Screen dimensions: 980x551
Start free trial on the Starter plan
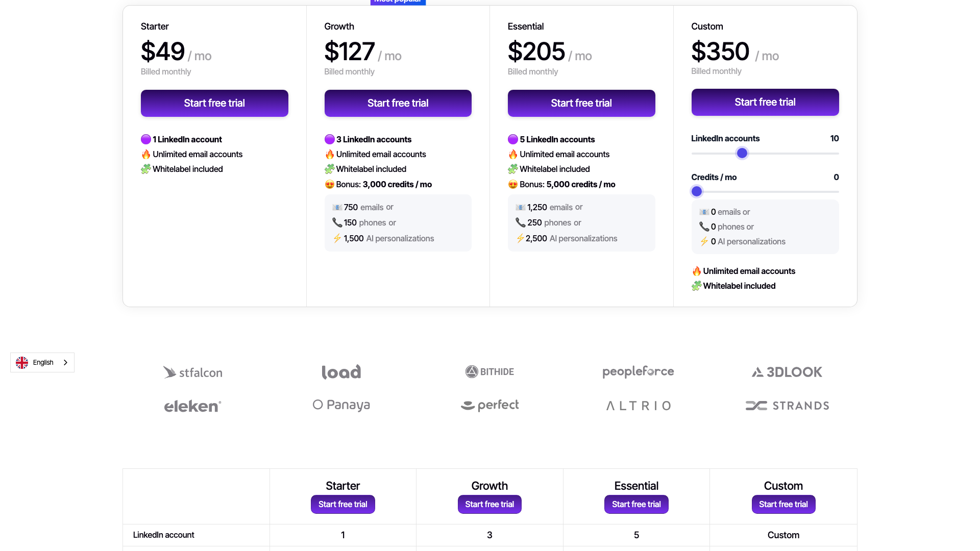(x=214, y=103)
